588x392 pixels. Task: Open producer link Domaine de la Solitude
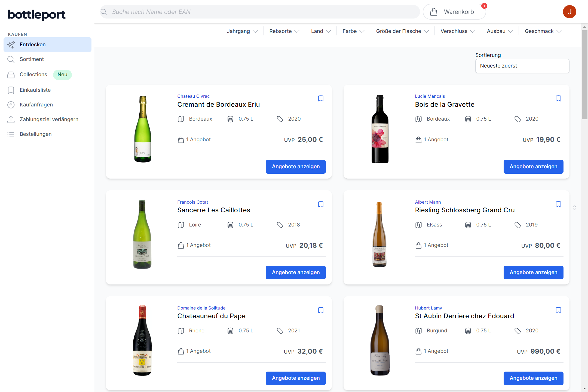point(201,308)
